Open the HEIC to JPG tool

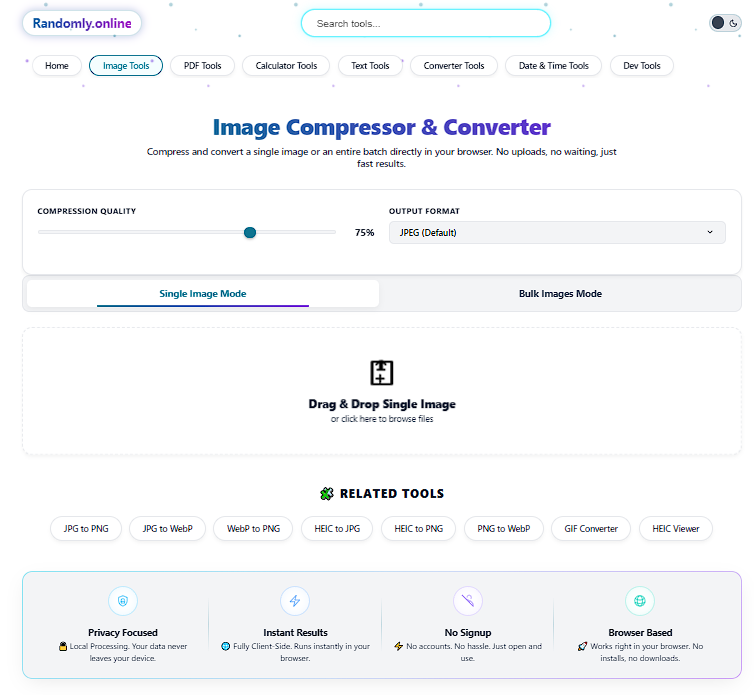click(x=337, y=529)
